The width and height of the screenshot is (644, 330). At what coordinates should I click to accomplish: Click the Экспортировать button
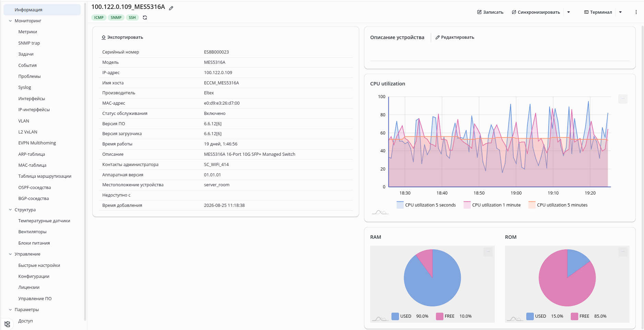tap(122, 37)
